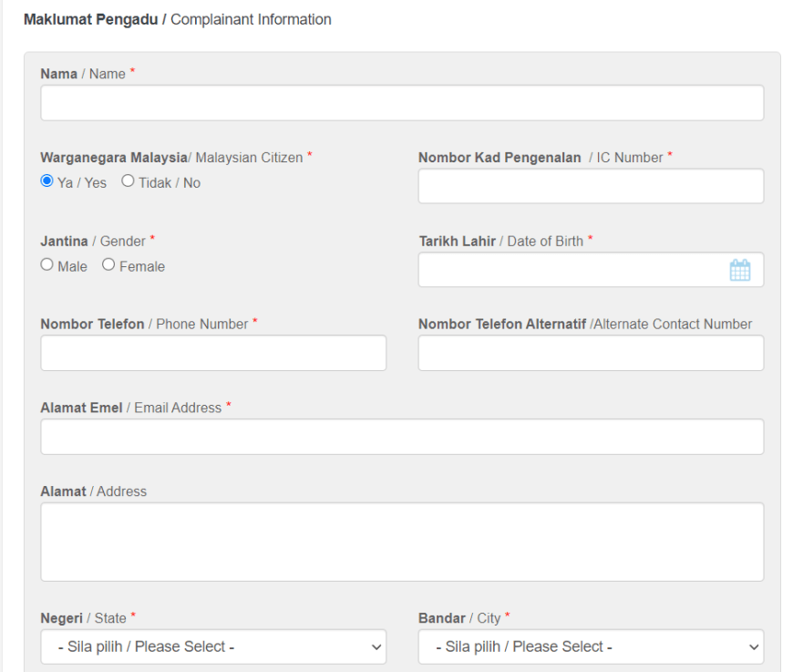The image size is (793, 672).
Task: Open the Date of Birth calendar picker icon
Action: [739, 270]
